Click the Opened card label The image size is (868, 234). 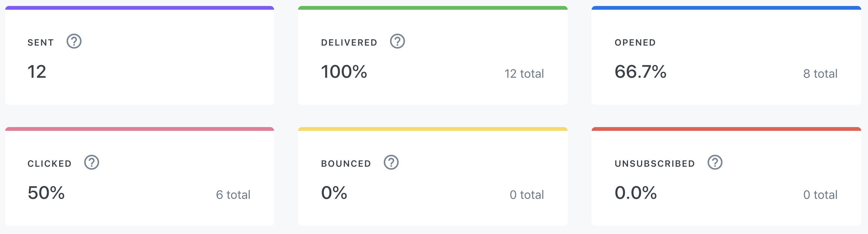[x=635, y=43]
